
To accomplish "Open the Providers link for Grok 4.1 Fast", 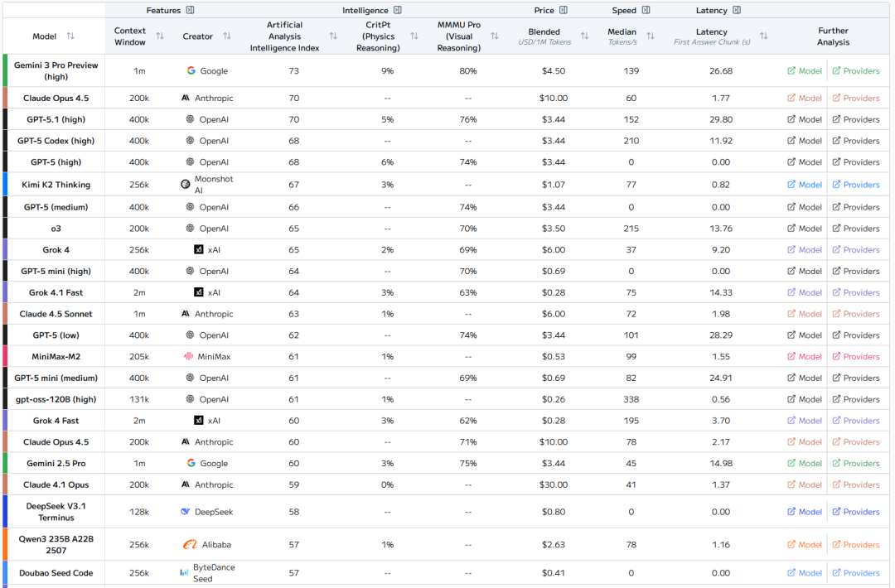I will pyautogui.click(x=856, y=292).
